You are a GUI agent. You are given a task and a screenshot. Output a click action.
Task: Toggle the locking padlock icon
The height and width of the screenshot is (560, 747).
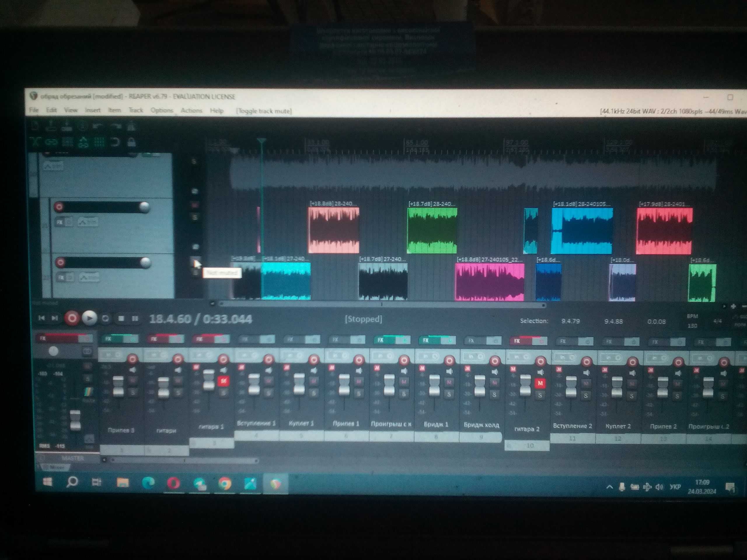coord(131,142)
